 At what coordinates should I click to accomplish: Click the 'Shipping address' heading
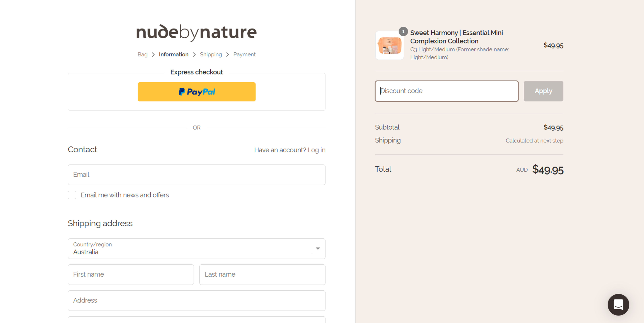coord(100,223)
